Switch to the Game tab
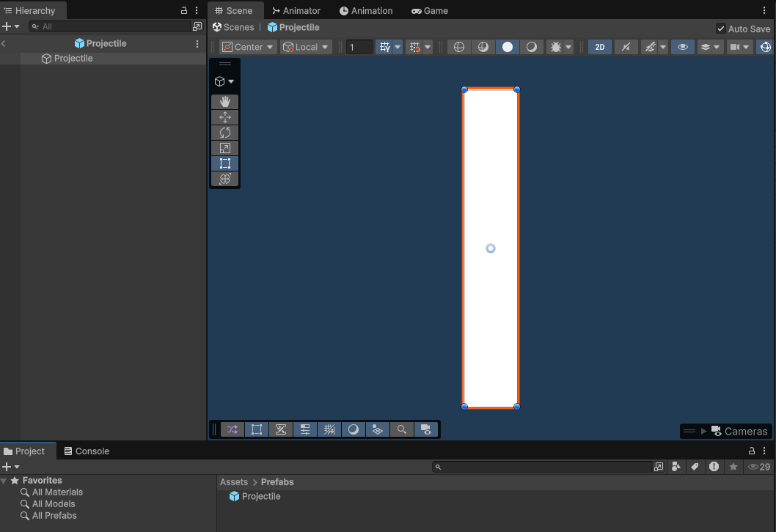The height and width of the screenshot is (532, 776). pyautogui.click(x=430, y=10)
